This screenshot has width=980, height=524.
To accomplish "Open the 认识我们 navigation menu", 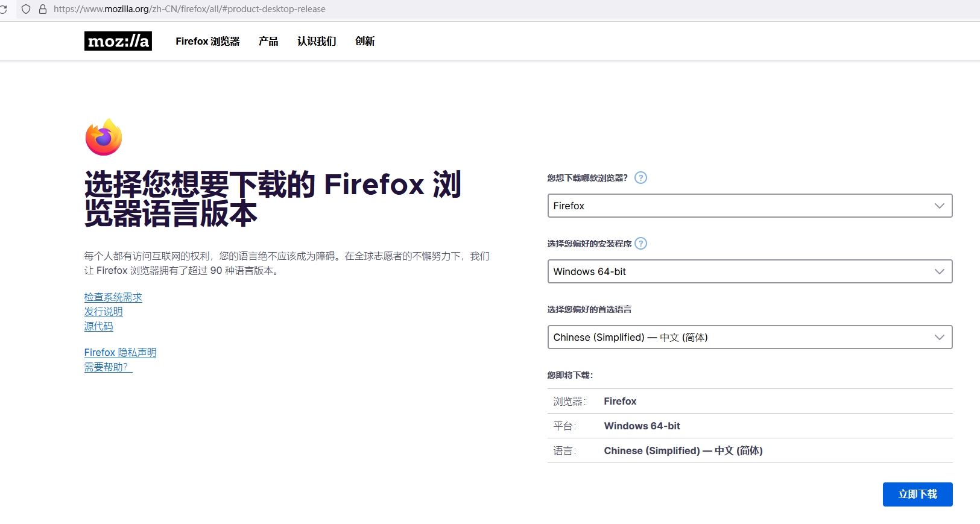I will point(317,41).
